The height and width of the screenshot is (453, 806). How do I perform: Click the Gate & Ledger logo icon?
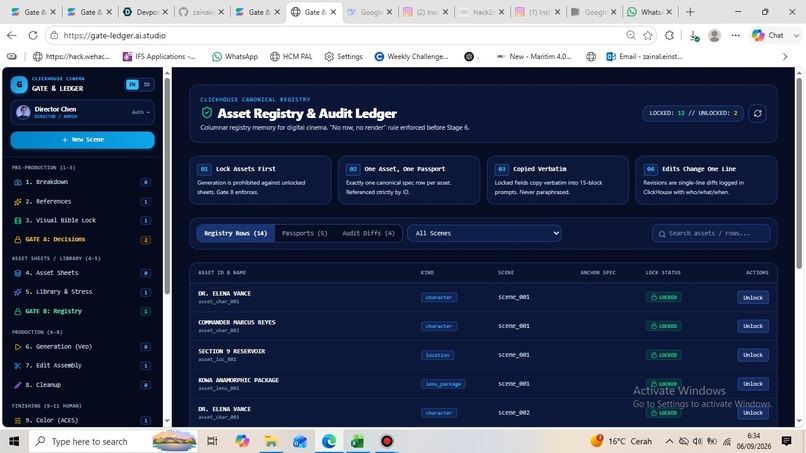click(19, 84)
